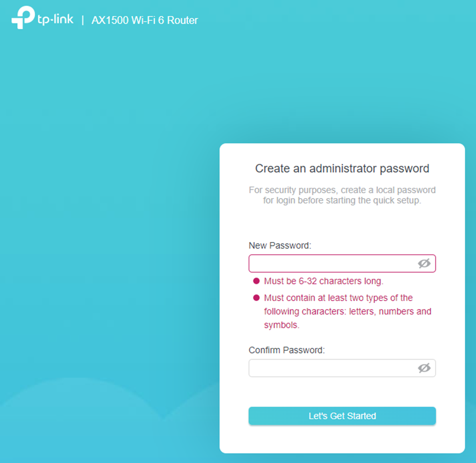Click the Create an administrator password heading
Screen dimensions: 476x463
coord(342,169)
